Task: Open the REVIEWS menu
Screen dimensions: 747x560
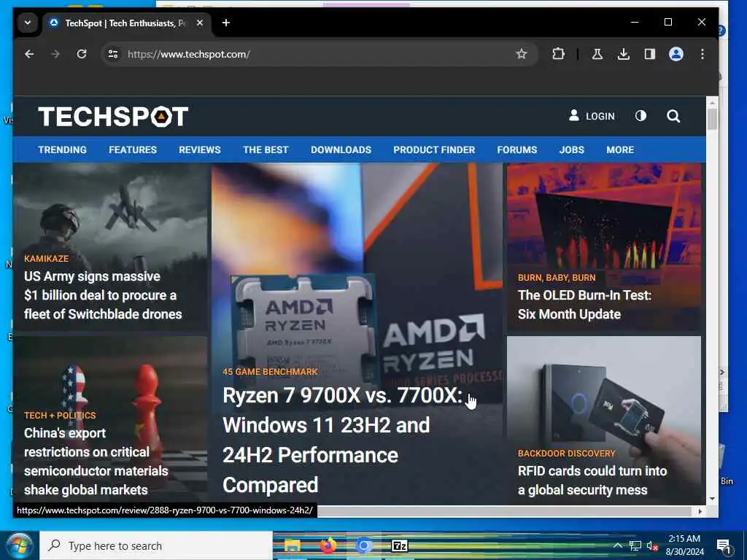Action: (200, 150)
